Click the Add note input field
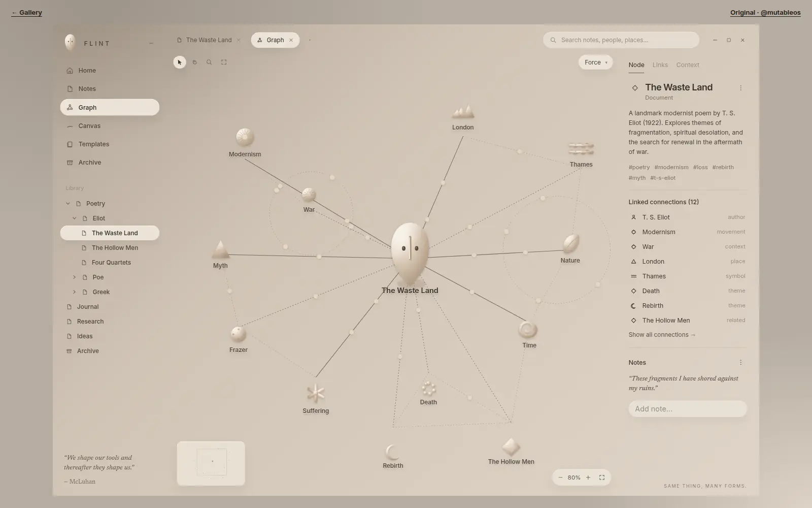Viewport: 812px width, 508px height. point(688,409)
